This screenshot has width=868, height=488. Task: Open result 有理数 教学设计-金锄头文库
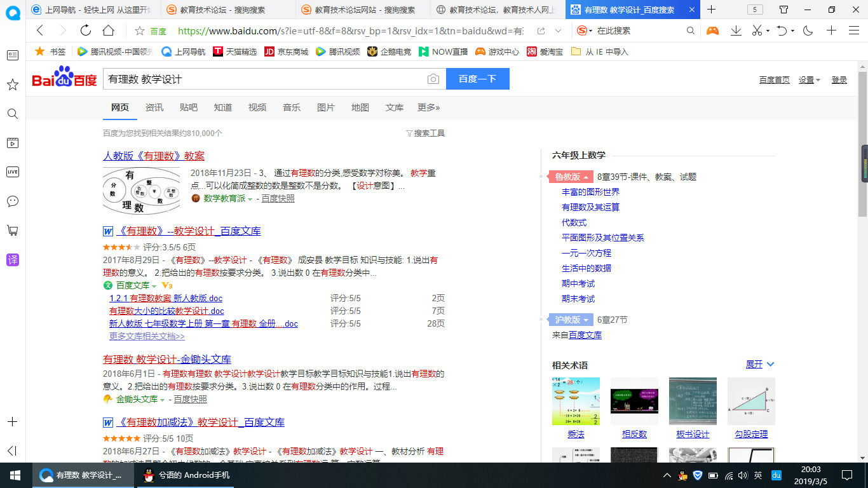[167, 359]
